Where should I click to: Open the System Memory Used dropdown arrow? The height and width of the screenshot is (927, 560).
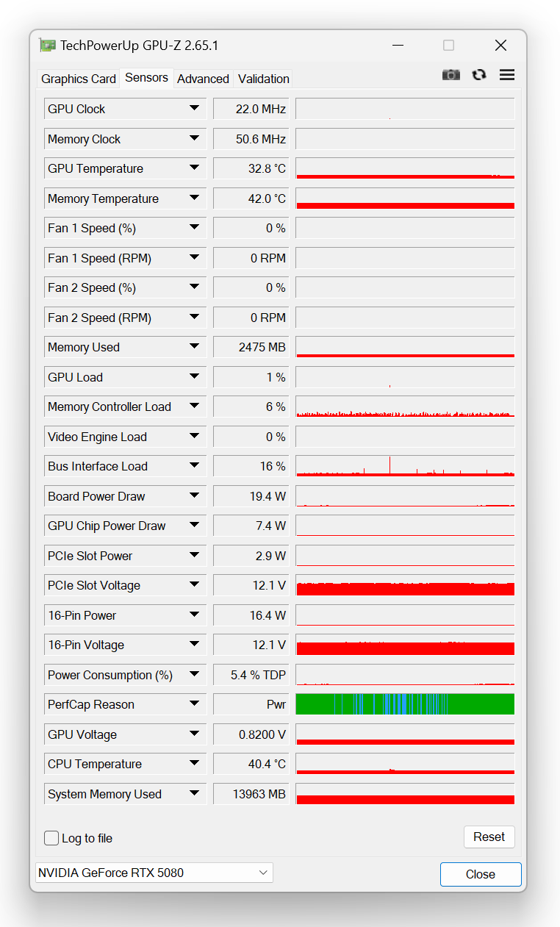tap(194, 794)
